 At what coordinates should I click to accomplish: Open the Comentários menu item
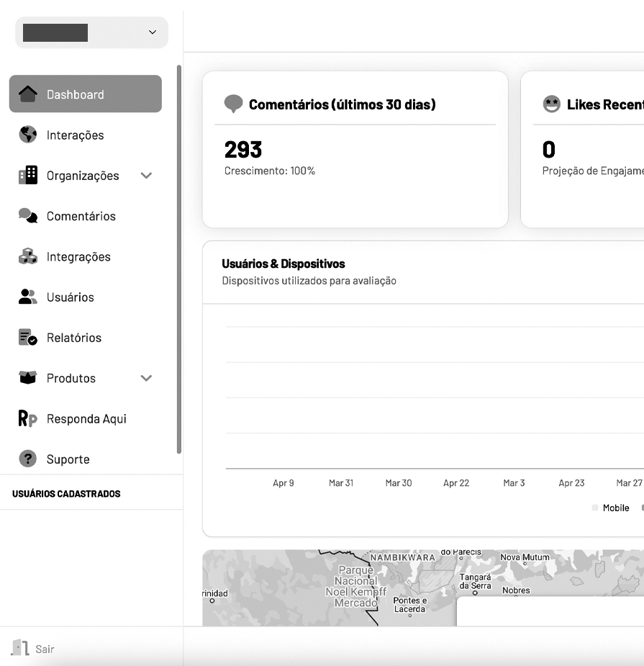coord(81,216)
